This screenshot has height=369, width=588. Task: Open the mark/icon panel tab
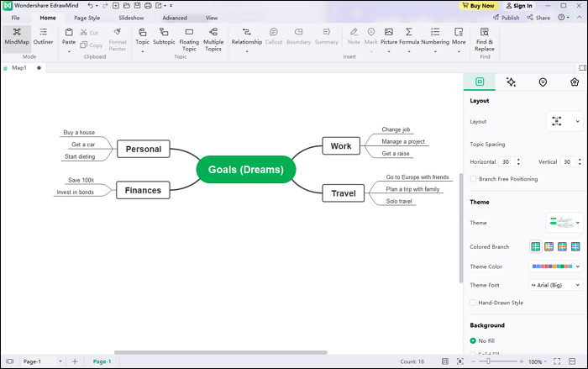[543, 82]
